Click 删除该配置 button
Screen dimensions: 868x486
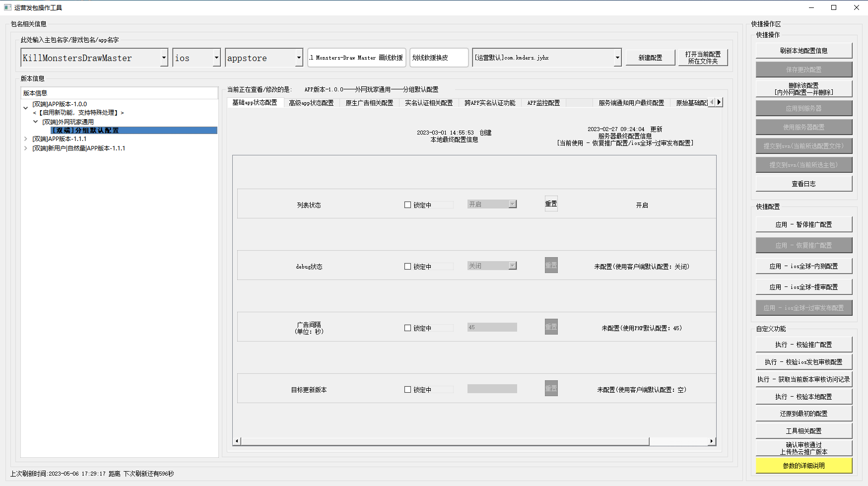(x=803, y=89)
